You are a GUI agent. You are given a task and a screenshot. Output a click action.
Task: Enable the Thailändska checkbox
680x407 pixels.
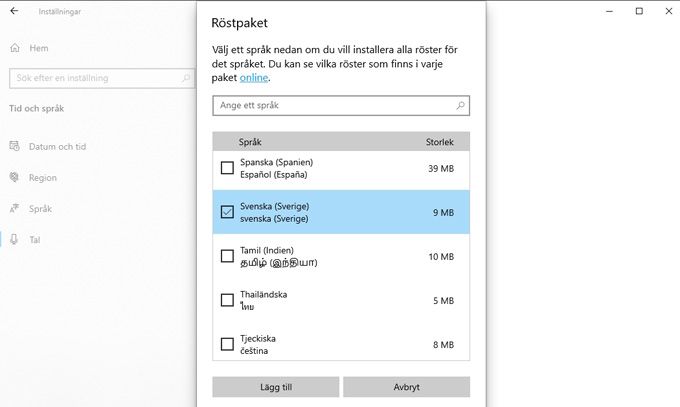(x=227, y=300)
